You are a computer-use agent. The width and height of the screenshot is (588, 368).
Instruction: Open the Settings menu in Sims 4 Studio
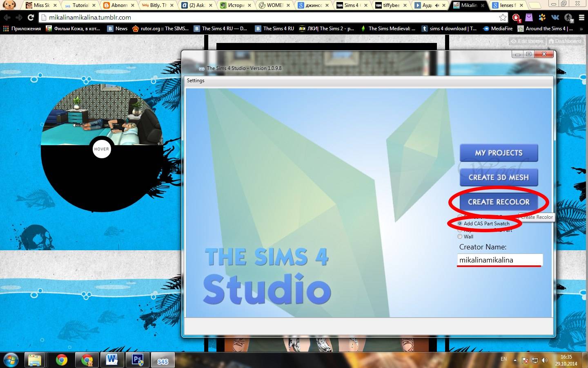196,81
